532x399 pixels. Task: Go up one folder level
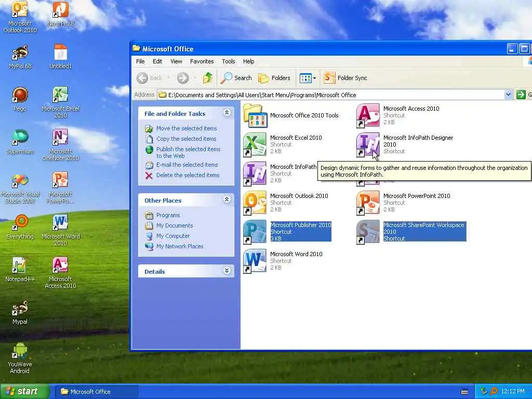coord(208,78)
